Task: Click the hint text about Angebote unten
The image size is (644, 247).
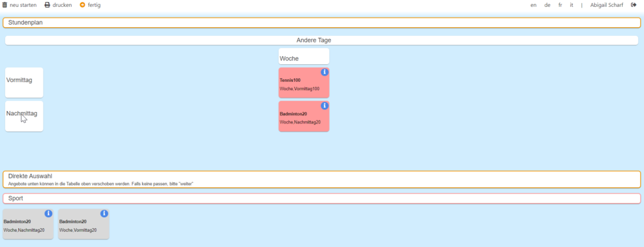Action: (101, 183)
